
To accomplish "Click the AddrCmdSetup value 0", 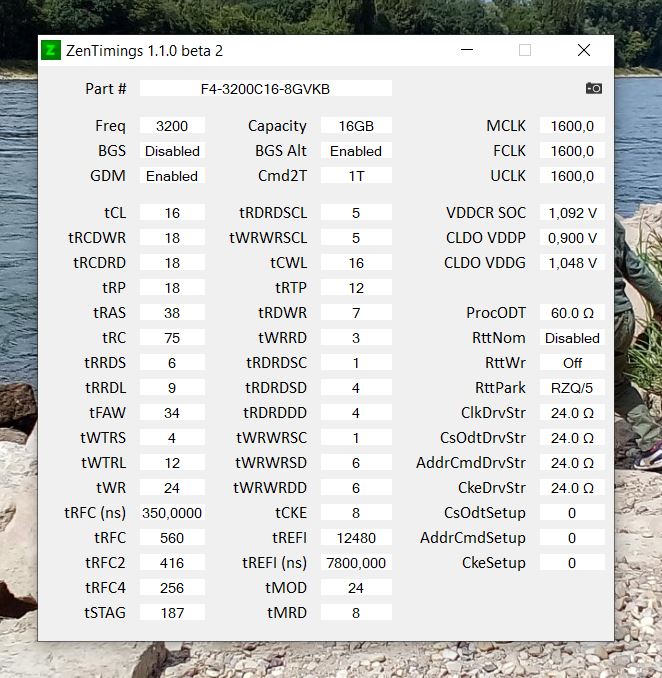I will [572, 538].
